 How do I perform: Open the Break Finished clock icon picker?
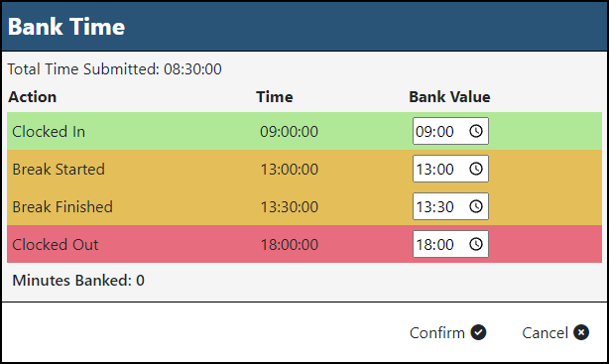click(x=476, y=206)
